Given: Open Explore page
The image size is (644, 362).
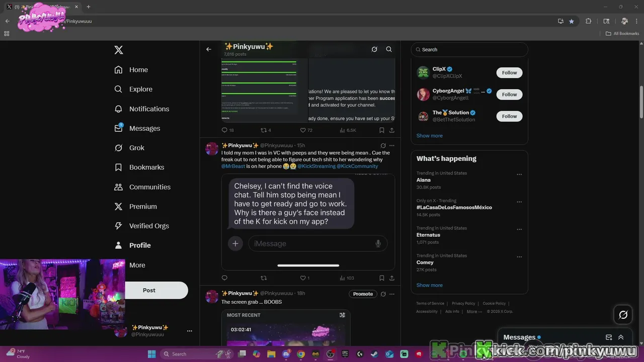Looking at the screenshot, I should click(x=133, y=89).
